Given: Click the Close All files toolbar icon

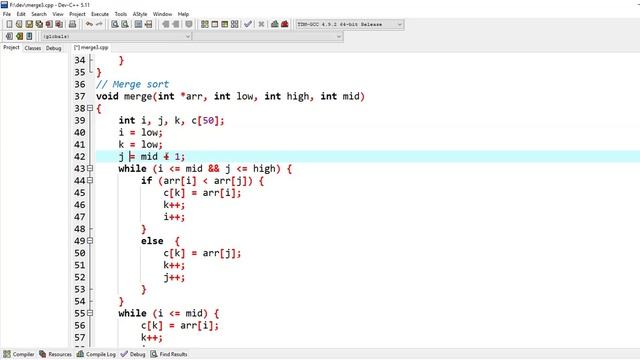Looking at the screenshot, I should coord(59,24).
